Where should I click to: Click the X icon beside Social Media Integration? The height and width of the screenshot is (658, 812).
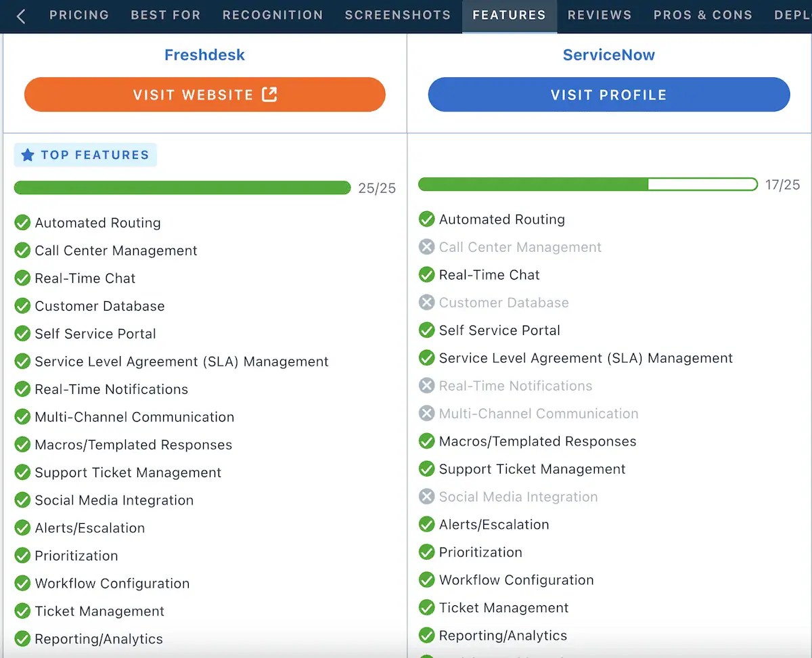[426, 496]
